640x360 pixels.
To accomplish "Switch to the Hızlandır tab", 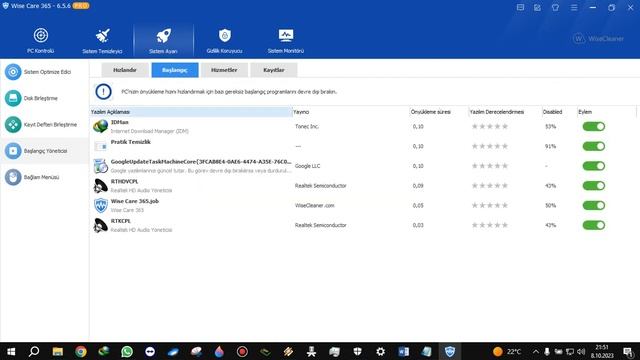I will point(125,70).
